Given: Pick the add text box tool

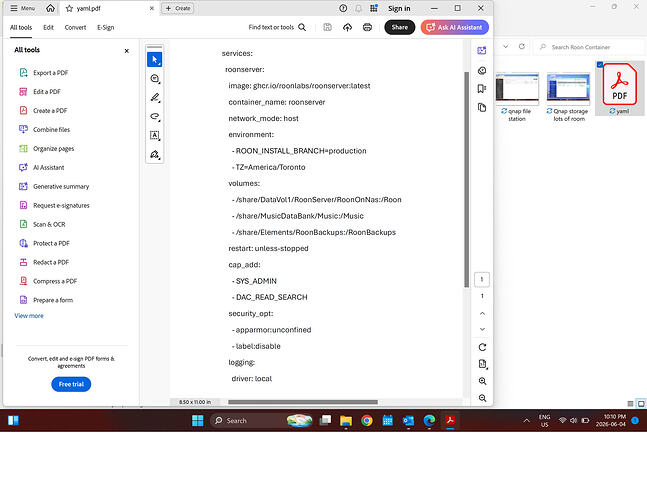Looking at the screenshot, I should point(155,135).
